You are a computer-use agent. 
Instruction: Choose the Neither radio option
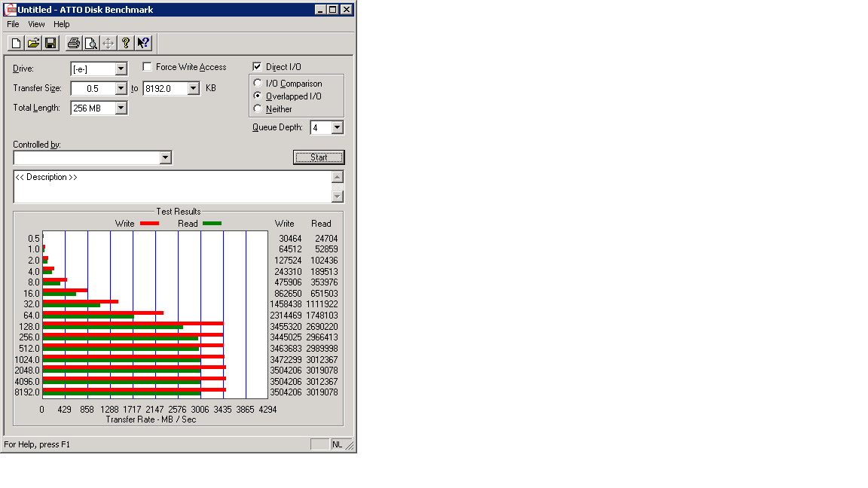258,108
